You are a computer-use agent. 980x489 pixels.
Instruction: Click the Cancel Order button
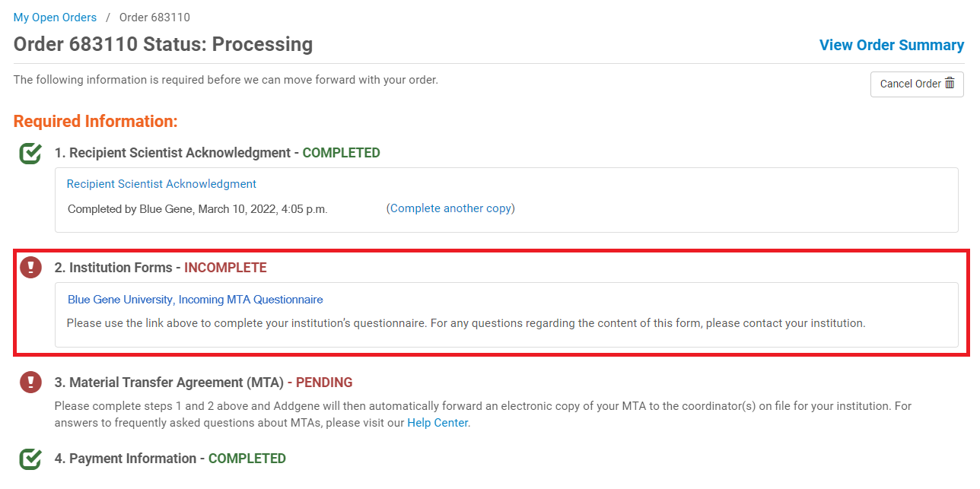click(917, 84)
